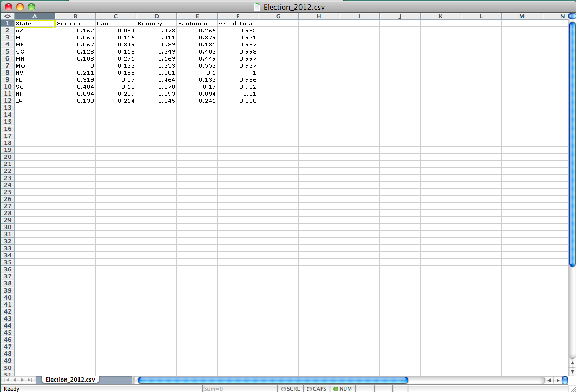Image resolution: width=576 pixels, height=392 pixels.
Task: Toggle the CAPS lock indicator in status bar
Action: click(316, 388)
